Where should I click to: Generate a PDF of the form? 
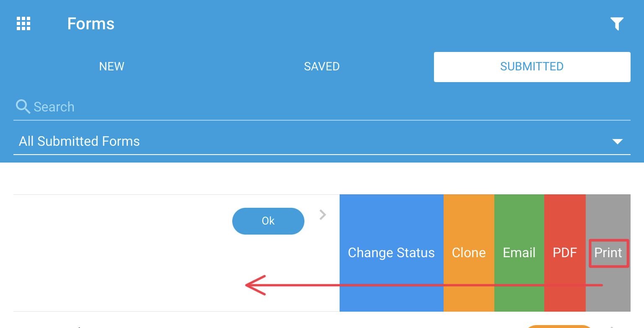click(565, 253)
